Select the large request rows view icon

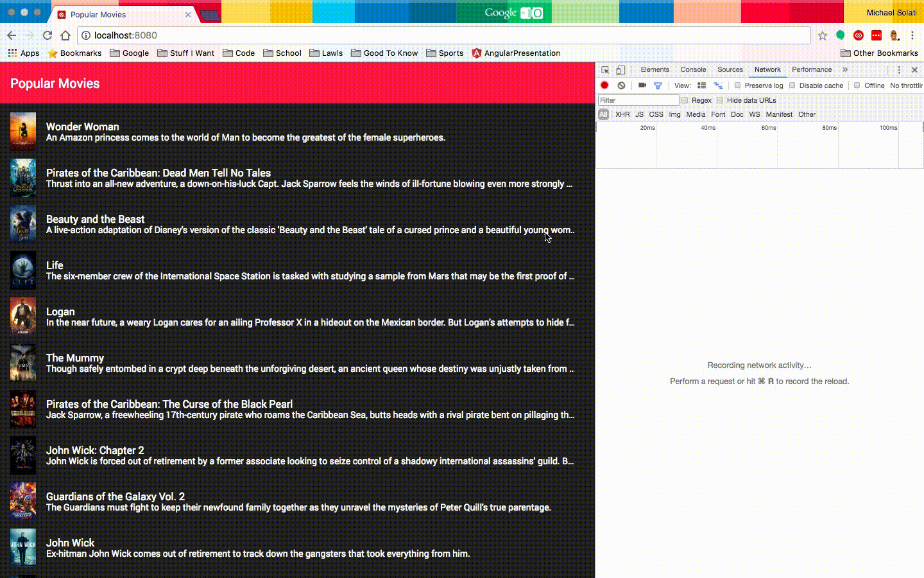tap(702, 85)
